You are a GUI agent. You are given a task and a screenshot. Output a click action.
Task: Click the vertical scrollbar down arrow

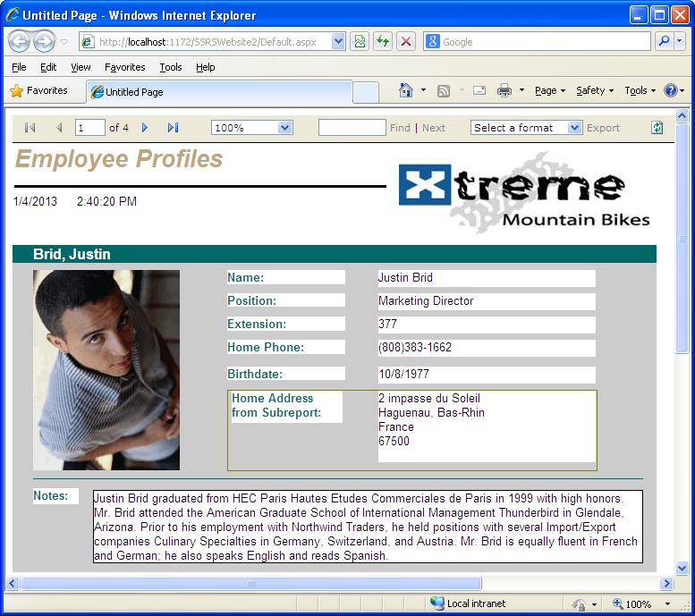coord(682,568)
